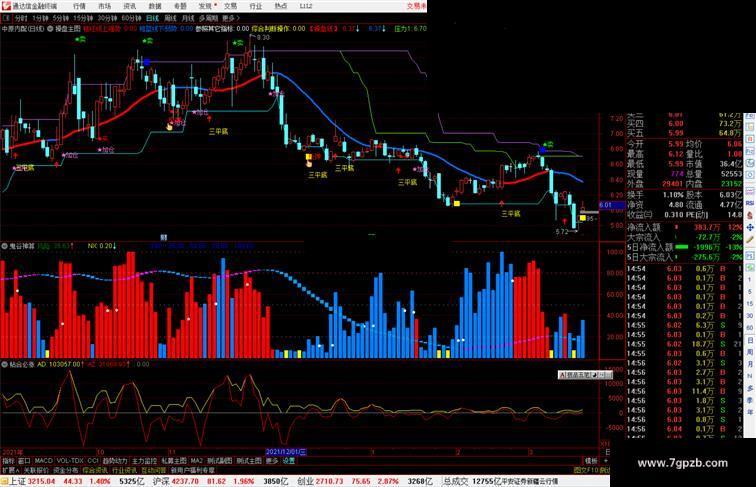Select 主力监控 indicator tab
The width and height of the screenshot is (756, 487).
[144, 461]
